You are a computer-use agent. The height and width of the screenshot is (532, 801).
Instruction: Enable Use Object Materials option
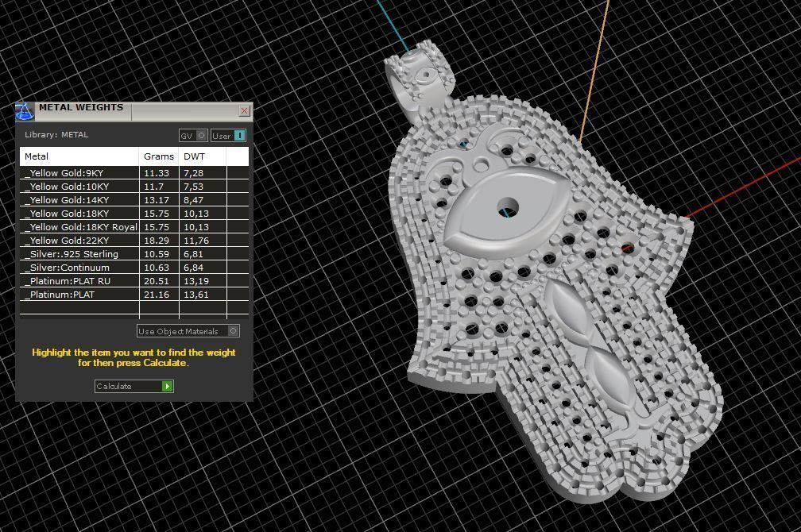point(188,331)
